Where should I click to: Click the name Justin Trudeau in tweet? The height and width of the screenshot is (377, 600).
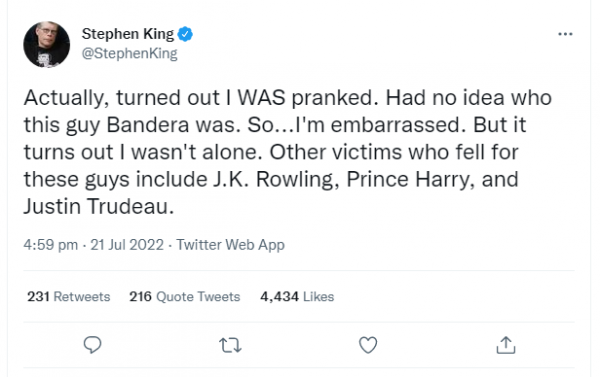(99, 206)
